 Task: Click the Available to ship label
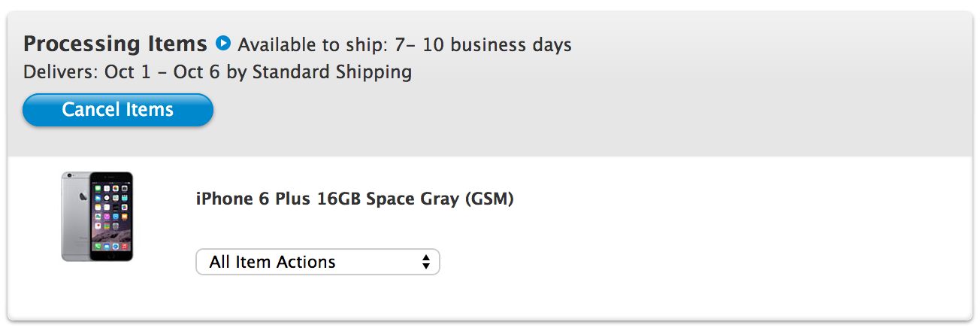click(x=310, y=45)
